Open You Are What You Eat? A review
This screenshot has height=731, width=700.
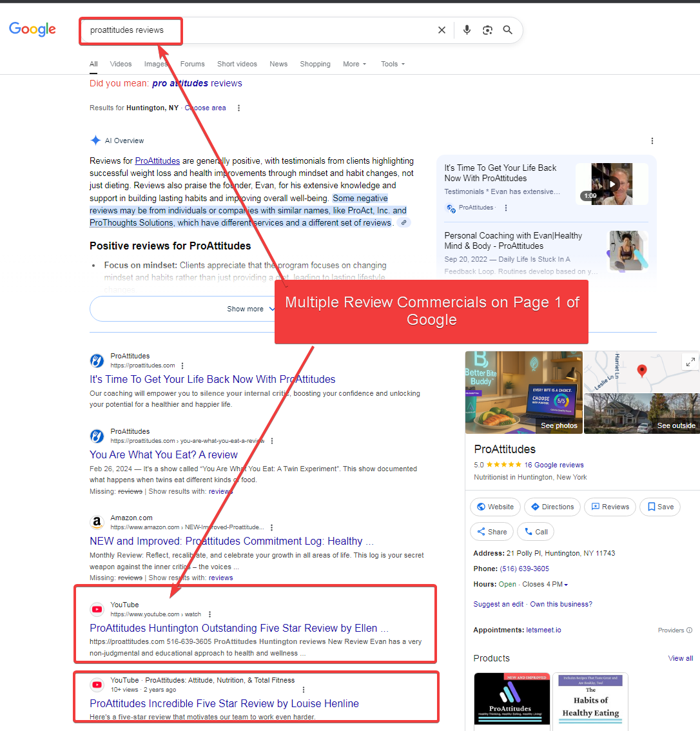click(164, 455)
